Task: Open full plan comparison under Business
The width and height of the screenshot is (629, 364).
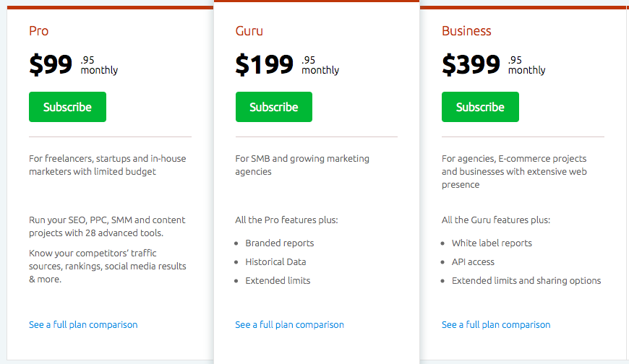Action: pos(496,325)
